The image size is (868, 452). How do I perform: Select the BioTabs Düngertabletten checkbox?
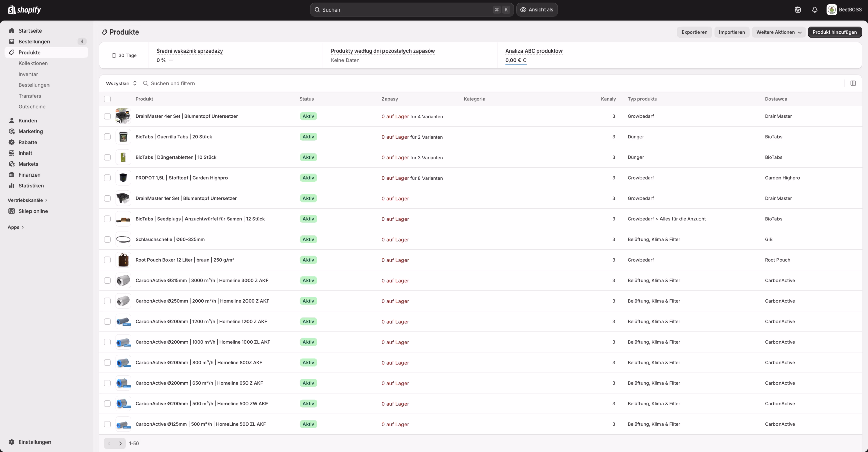pos(107,157)
